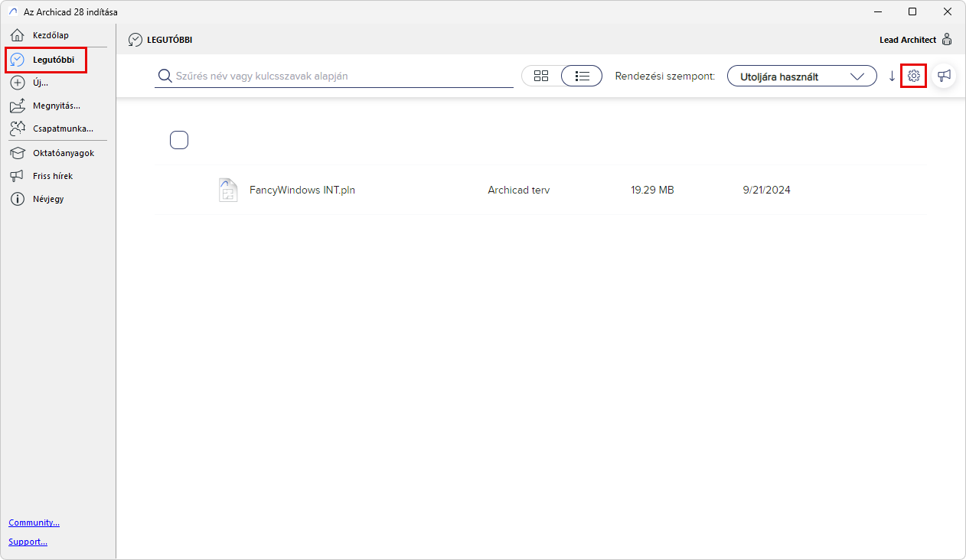The image size is (966, 560).
Task: Switch to grid thumbnail view
Action: click(x=541, y=76)
